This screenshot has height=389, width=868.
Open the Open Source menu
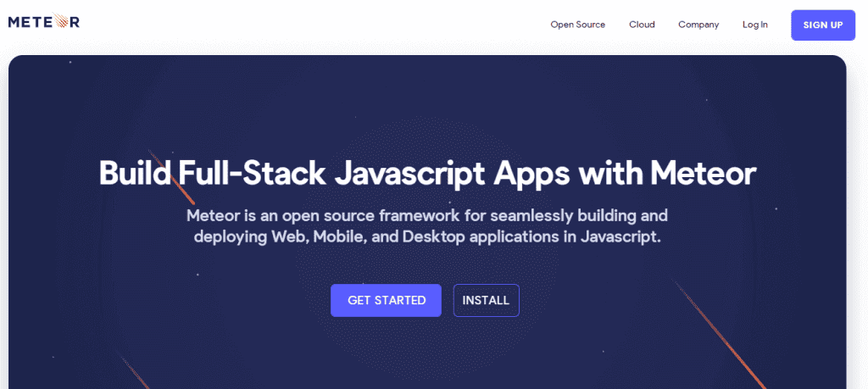pos(577,25)
